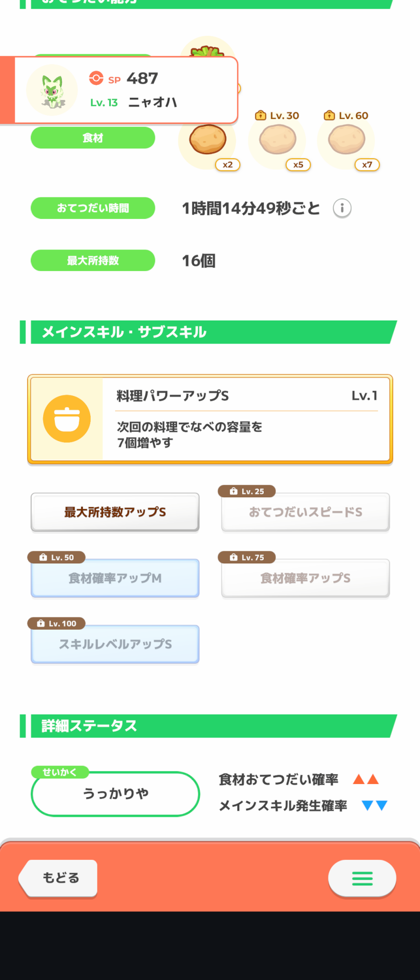Open the hamburger menu button

pos(362,879)
